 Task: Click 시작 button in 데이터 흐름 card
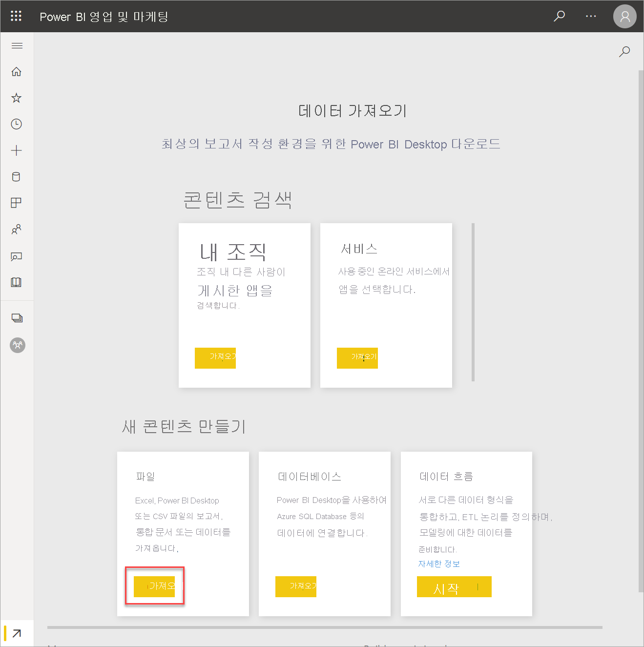click(454, 586)
